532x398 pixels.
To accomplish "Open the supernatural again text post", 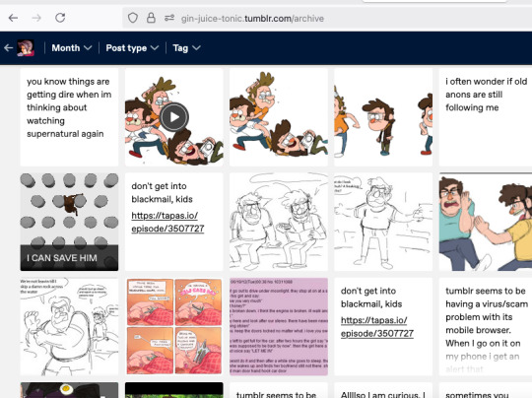I will coord(69,117).
